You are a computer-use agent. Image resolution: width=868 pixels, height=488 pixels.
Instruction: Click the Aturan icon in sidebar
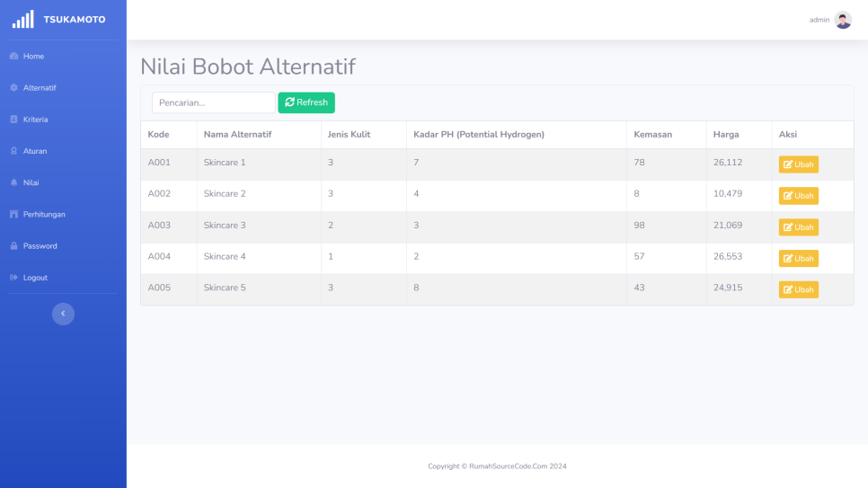coord(13,151)
